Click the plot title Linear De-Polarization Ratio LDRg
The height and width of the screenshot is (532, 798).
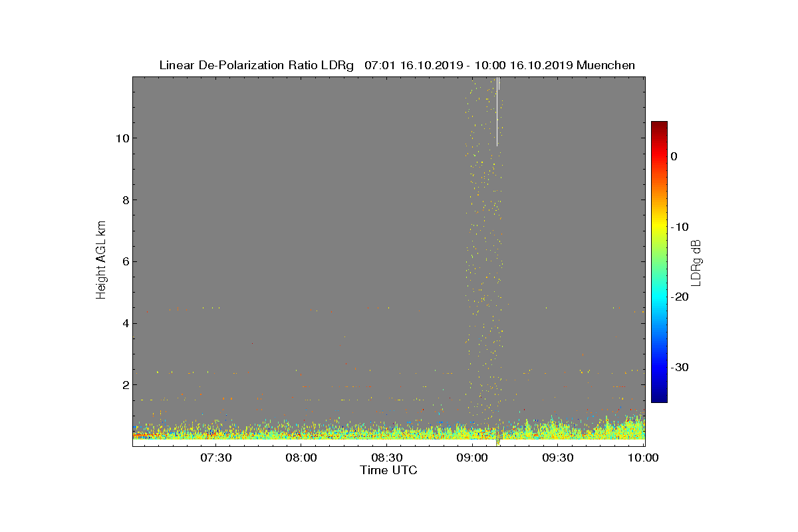click(257, 65)
